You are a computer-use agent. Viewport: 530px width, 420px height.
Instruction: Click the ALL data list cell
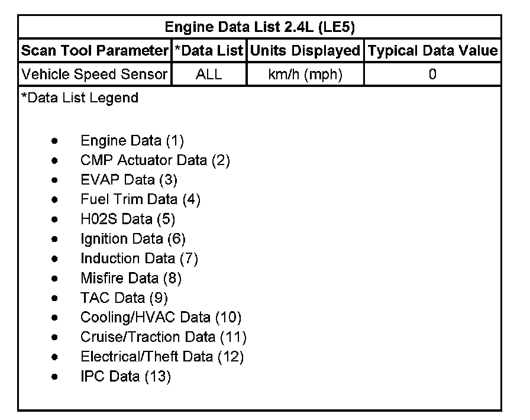coord(209,75)
